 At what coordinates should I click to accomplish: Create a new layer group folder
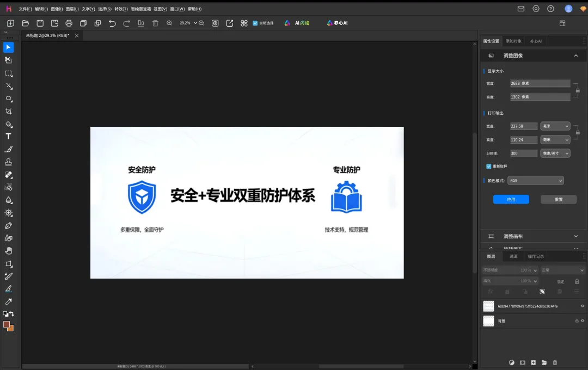[x=544, y=362]
